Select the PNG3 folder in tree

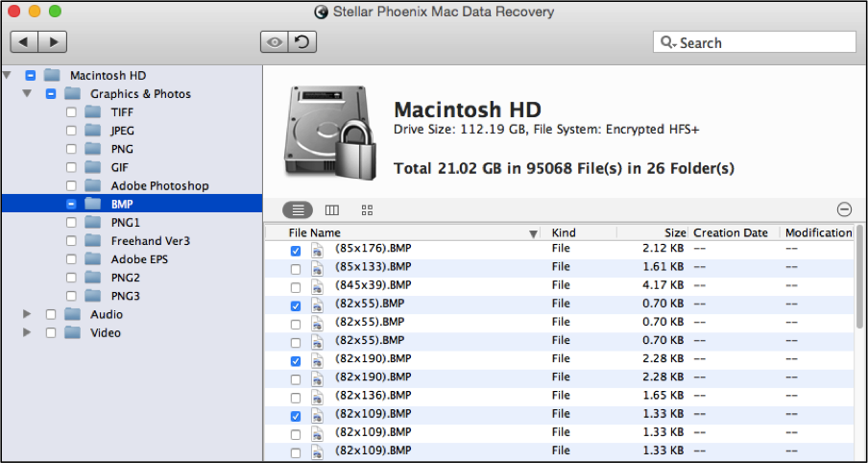(x=125, y=296)
